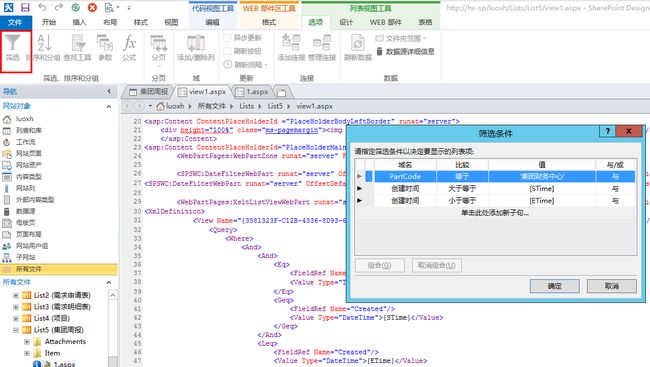Click the Undo arrow icon

[x=42, y=7]
